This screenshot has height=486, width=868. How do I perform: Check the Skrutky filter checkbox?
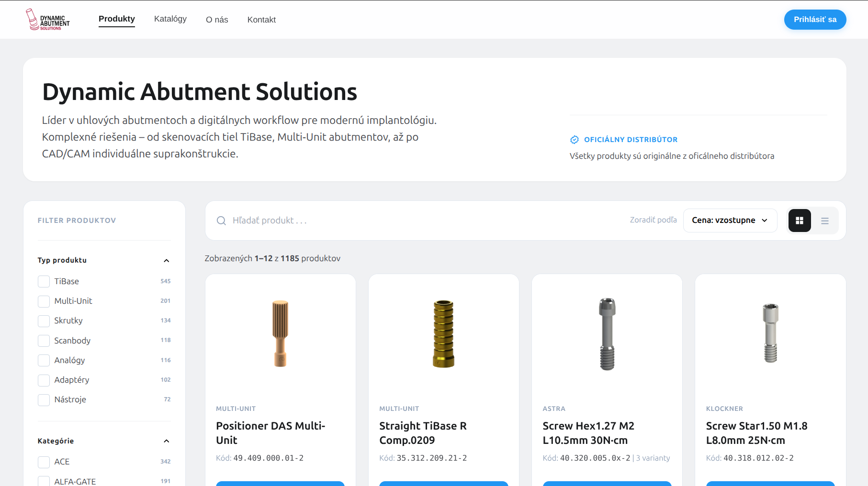coord(44,321)
